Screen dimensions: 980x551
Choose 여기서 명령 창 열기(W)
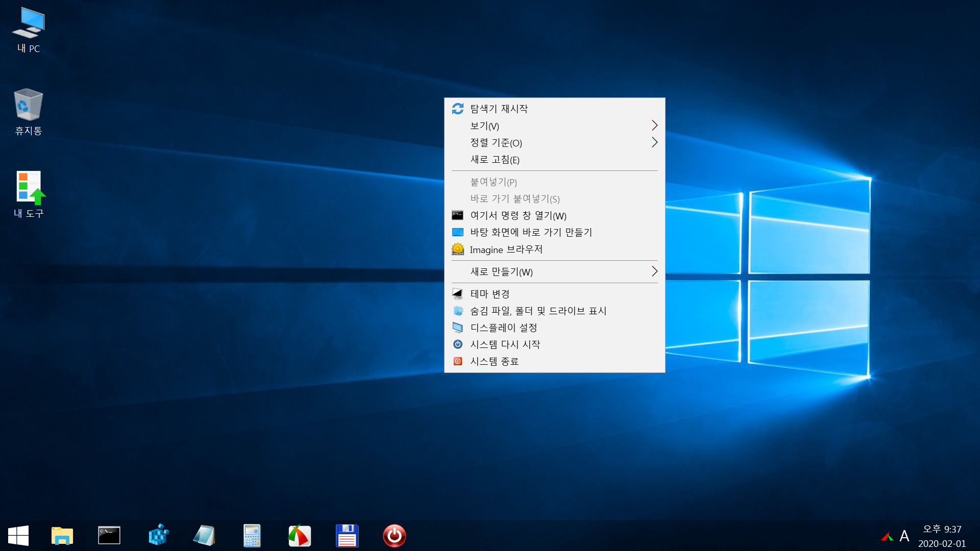pyautogui.click(x=555, y=216)
